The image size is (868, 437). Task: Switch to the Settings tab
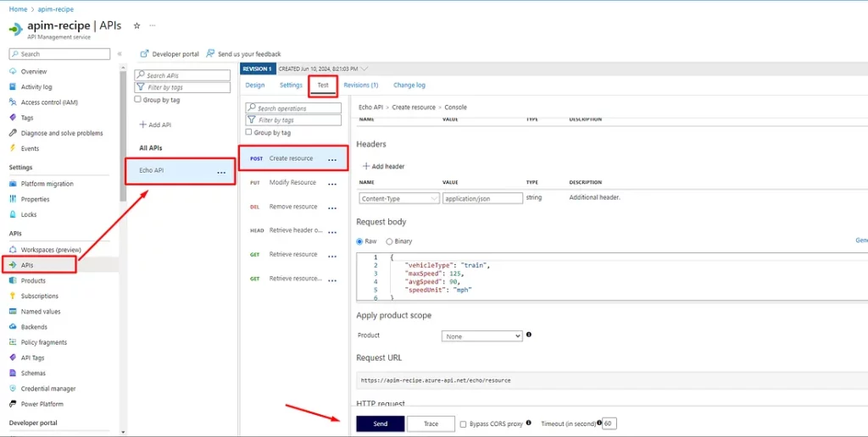[291, 86]
